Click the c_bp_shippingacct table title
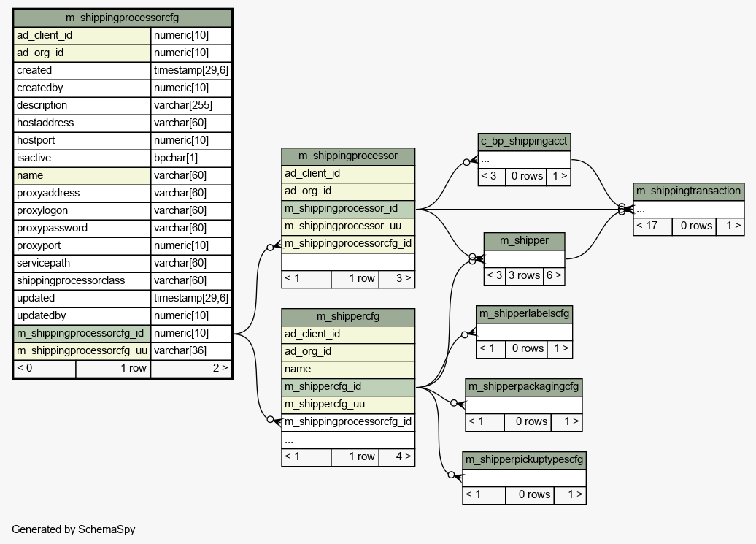The height and width of the screenshot is (544, 756). (524, 141)
